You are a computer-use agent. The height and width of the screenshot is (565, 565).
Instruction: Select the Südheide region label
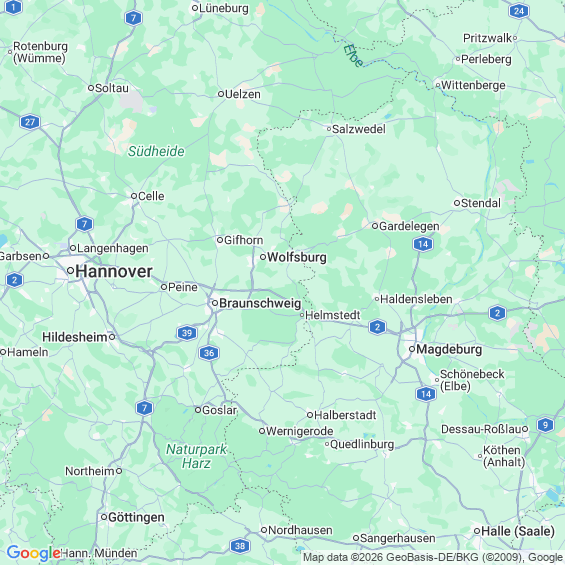click(156, 151)
